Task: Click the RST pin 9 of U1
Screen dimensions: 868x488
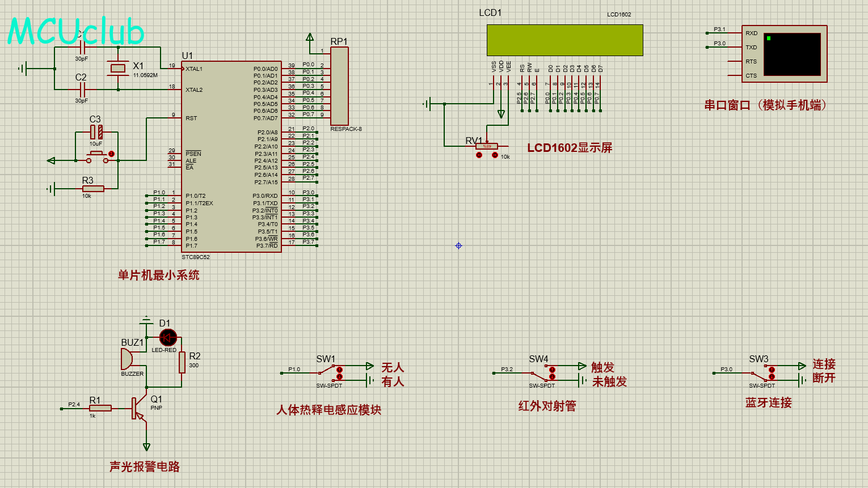Action: (x=174, y=118)
